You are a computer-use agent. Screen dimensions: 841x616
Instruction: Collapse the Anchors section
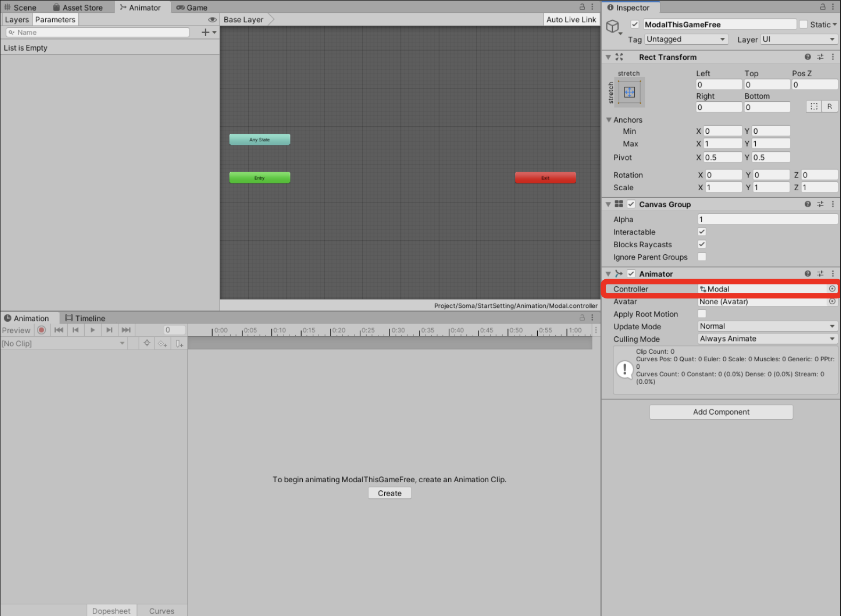[609, 120]
